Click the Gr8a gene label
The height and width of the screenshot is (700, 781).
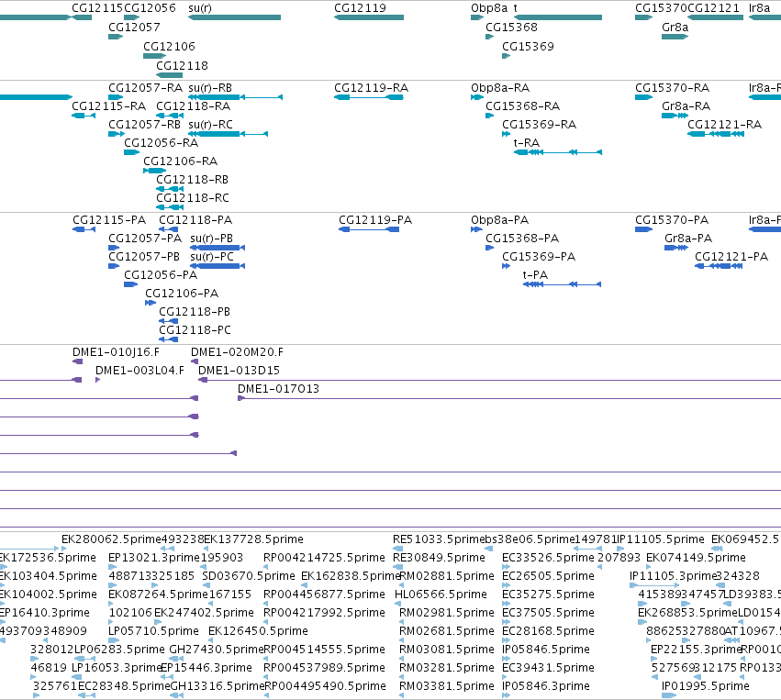coord(675,27)
